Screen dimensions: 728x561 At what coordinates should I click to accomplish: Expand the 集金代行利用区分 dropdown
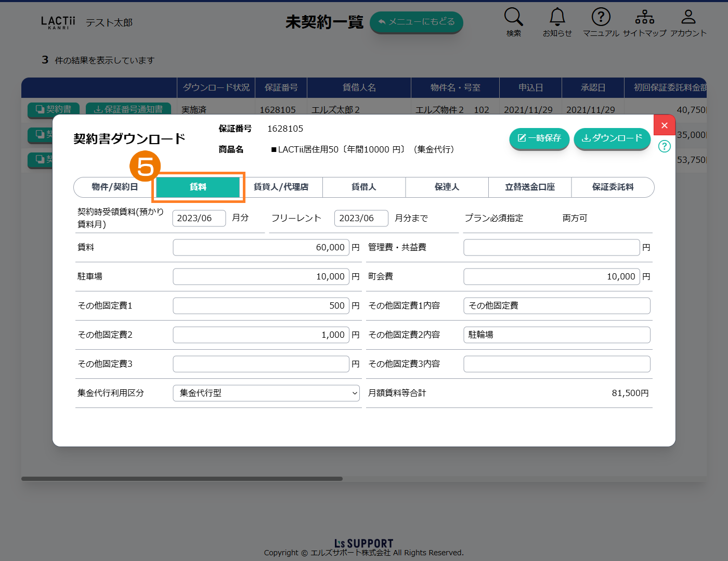[x=267, y=393]
